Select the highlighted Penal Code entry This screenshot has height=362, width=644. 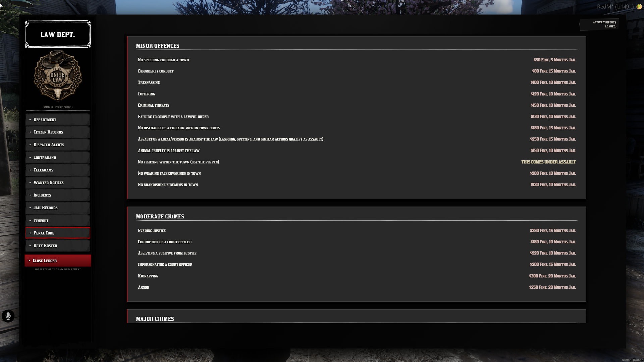point(58,233)
